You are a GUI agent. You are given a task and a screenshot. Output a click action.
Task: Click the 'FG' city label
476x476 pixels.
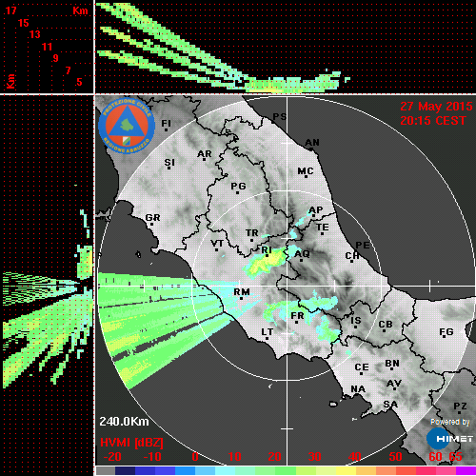pyautogui.click(x=446, y=332)
